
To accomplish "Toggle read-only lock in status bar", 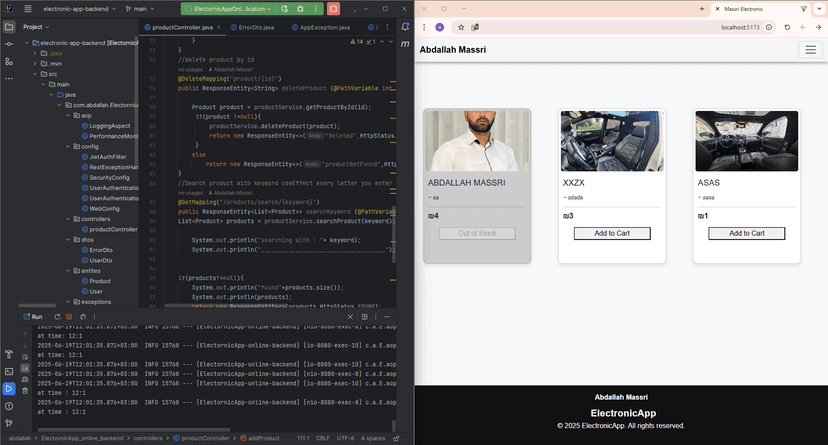I will pos(397,438).
